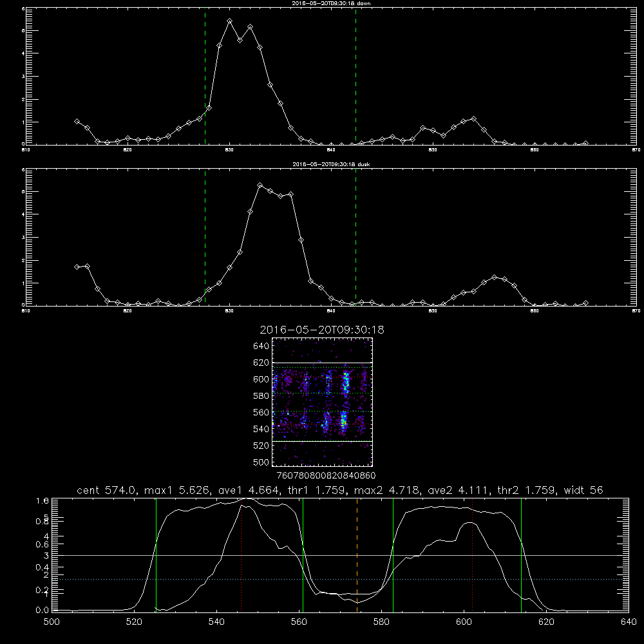The width and height of the screenshot is (644, 644).
Task: Open the central heatmap image
Action: (x=323, y=402)
